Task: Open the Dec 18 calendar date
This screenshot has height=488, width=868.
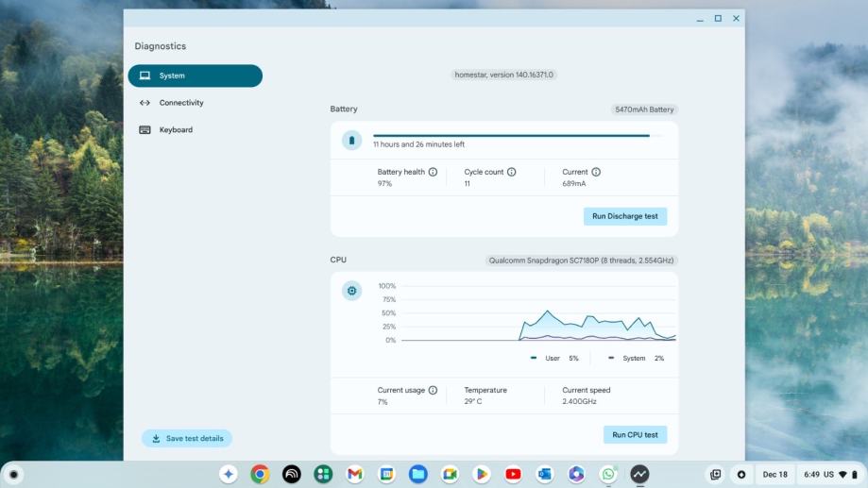Action: pyautogui.click(x=775, y=474)
